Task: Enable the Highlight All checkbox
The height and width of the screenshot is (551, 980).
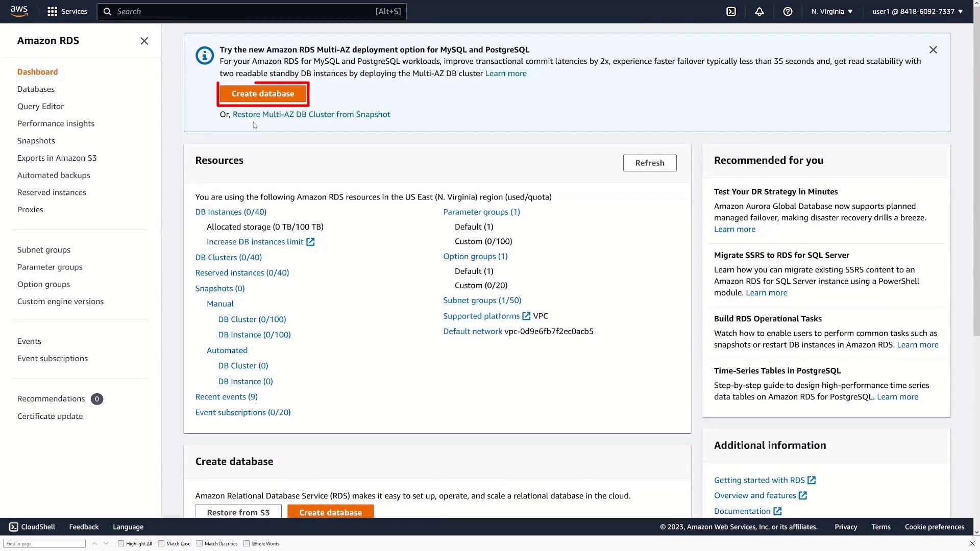Action: point(121,543)
